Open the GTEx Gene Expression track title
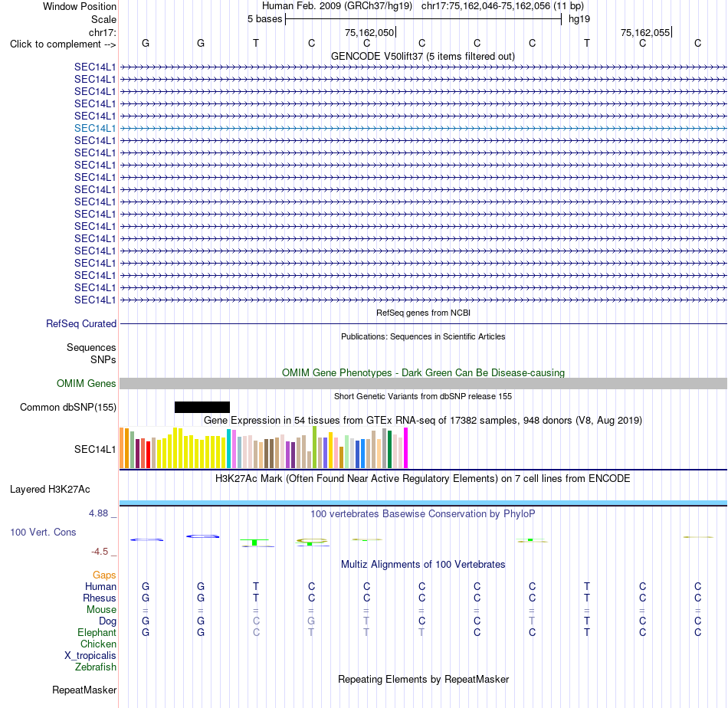The width and height of the screenshot is (728, 708). (x=422, y=420)
